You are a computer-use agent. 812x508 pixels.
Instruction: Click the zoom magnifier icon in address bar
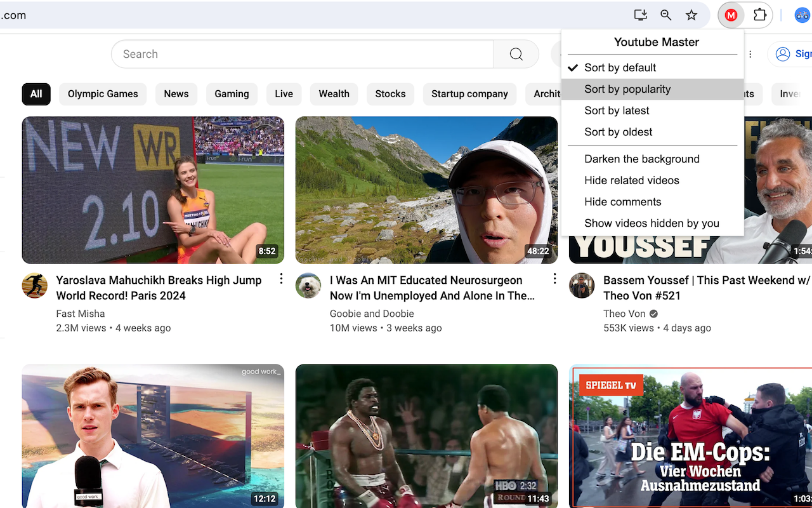point(665,15)
